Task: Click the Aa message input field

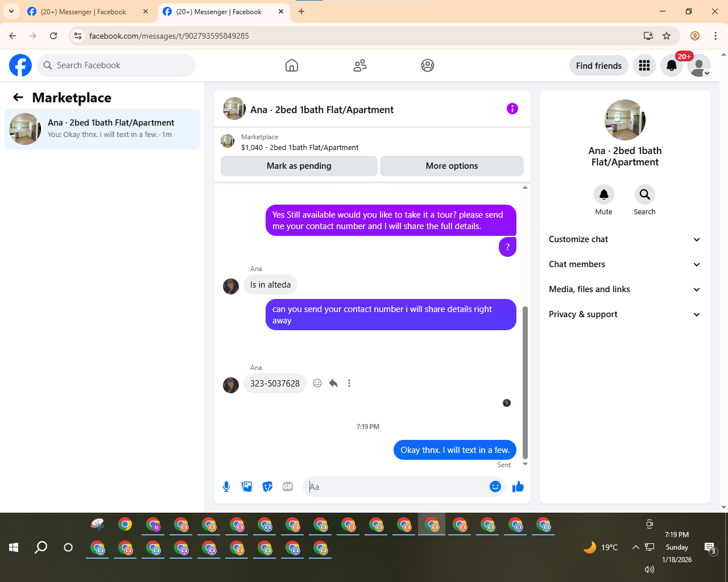Action: pos(396,487)
